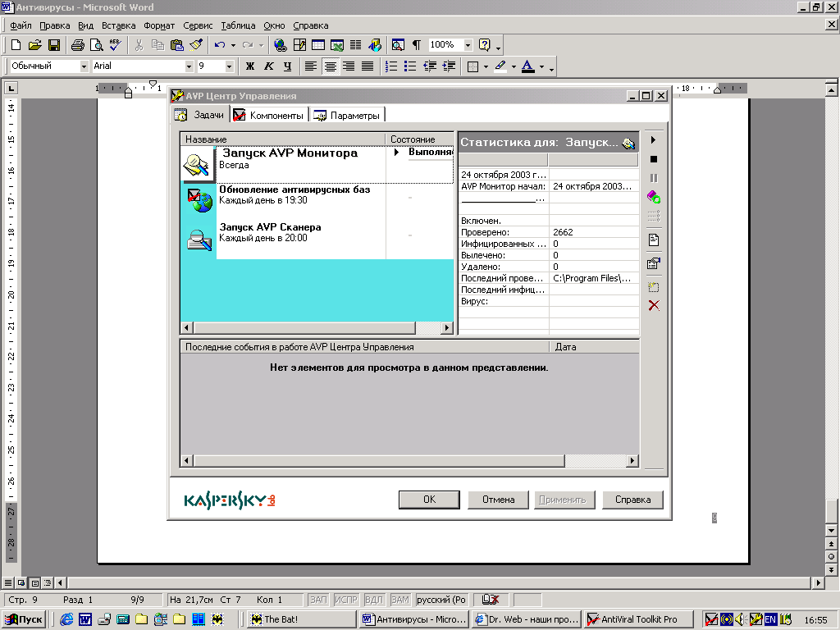Toggle italic К formatting
Viewport: 840px width, 630px height.
pyautogui.click(x=268, y=66)
